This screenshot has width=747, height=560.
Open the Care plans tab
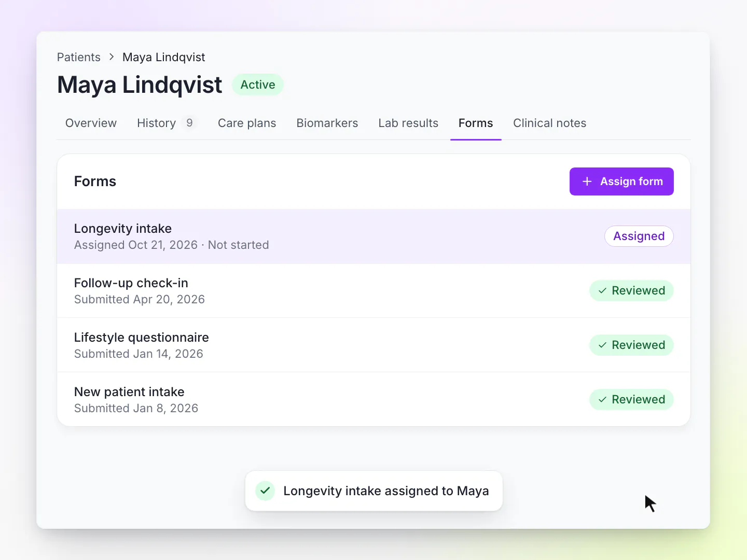coord(247,123)
